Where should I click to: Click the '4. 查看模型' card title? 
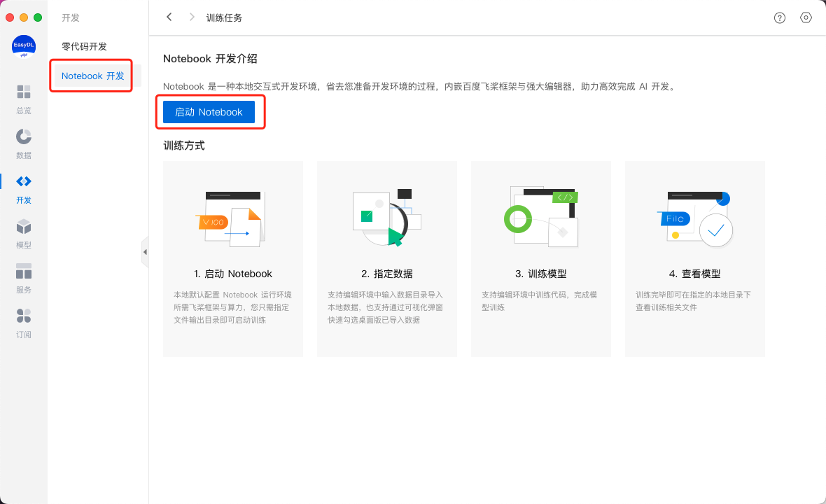[x=695, y=274]
